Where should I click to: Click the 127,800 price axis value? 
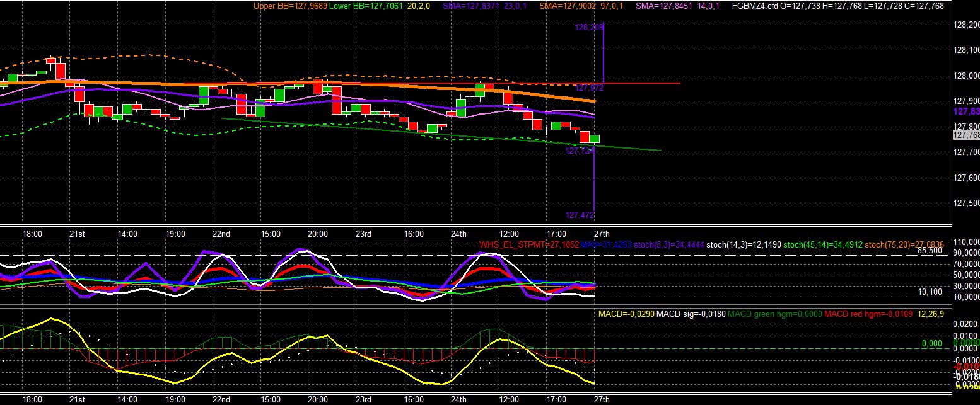[x=967, y=127]
